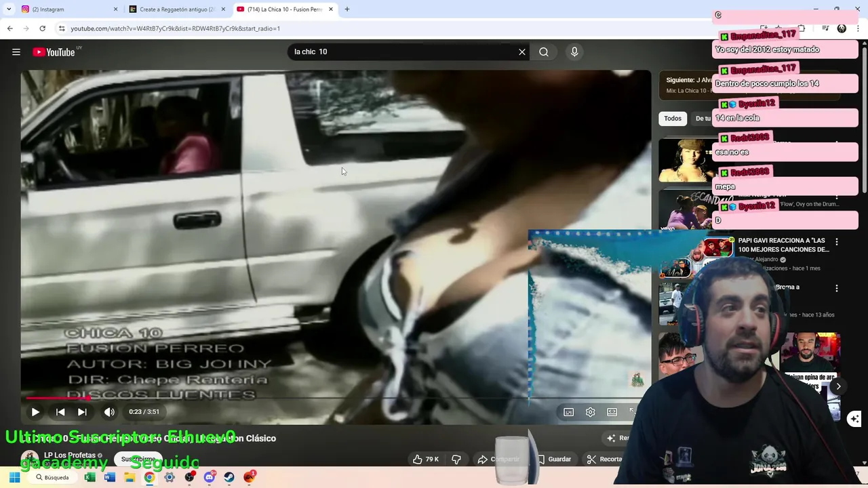Launch Word from the taskbar
Screen dimensions: 868x488
110,477
